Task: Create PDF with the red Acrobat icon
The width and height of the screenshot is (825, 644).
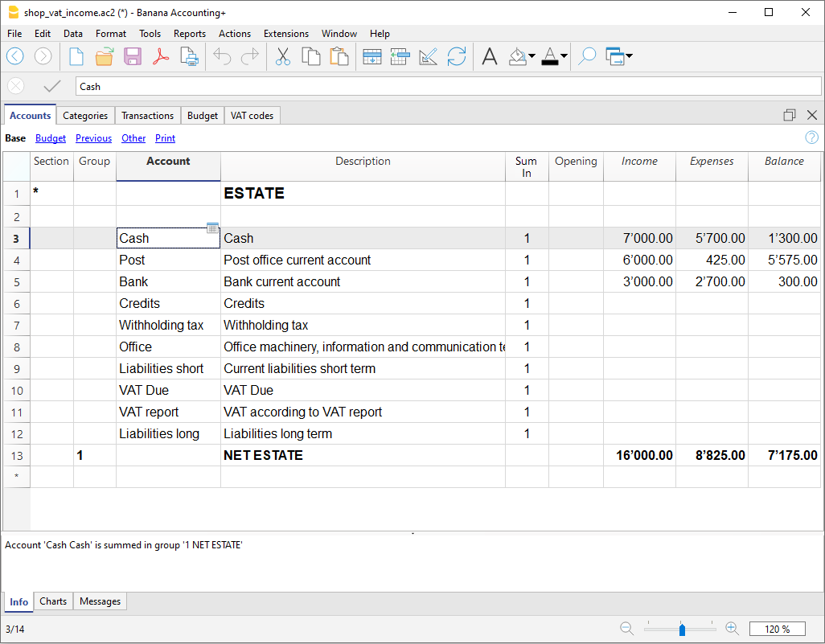Action: 161,55
